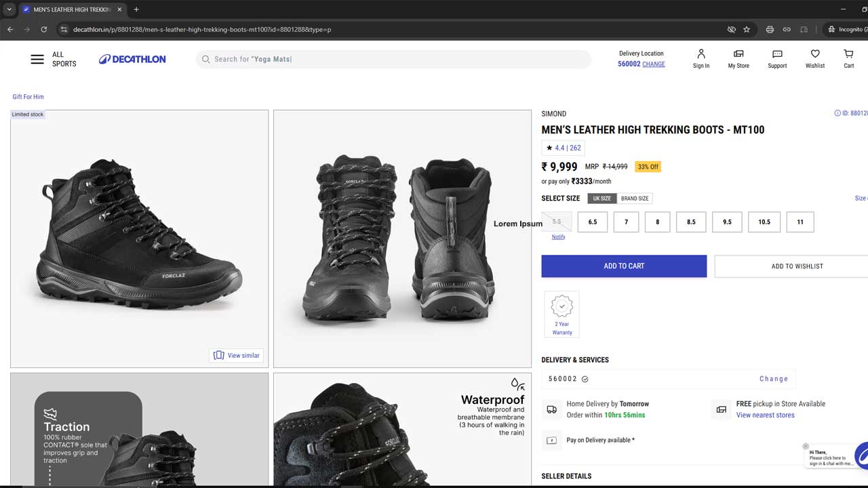Open the Traction feature image
Screen dimensions: 868x488
139,430
